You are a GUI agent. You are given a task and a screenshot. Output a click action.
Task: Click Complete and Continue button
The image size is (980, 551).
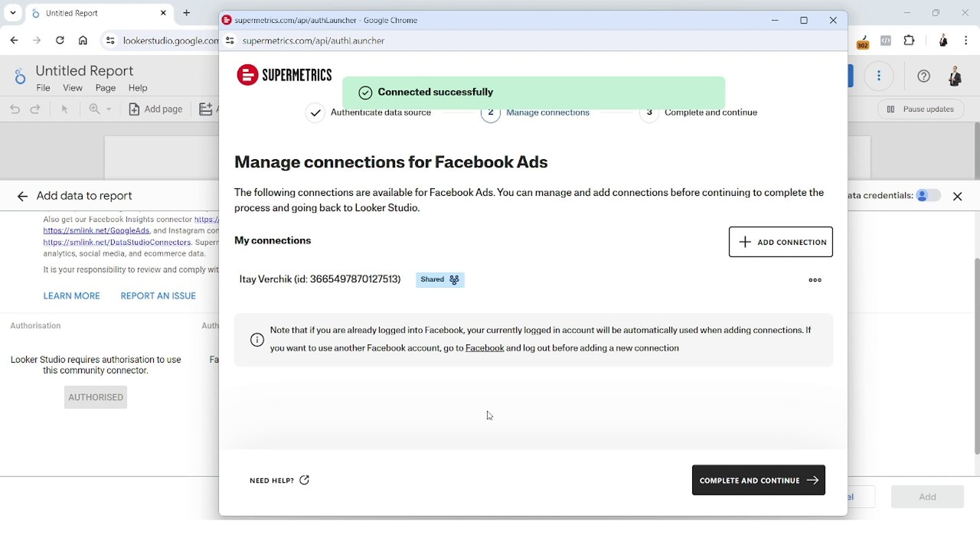pos(758,480)
